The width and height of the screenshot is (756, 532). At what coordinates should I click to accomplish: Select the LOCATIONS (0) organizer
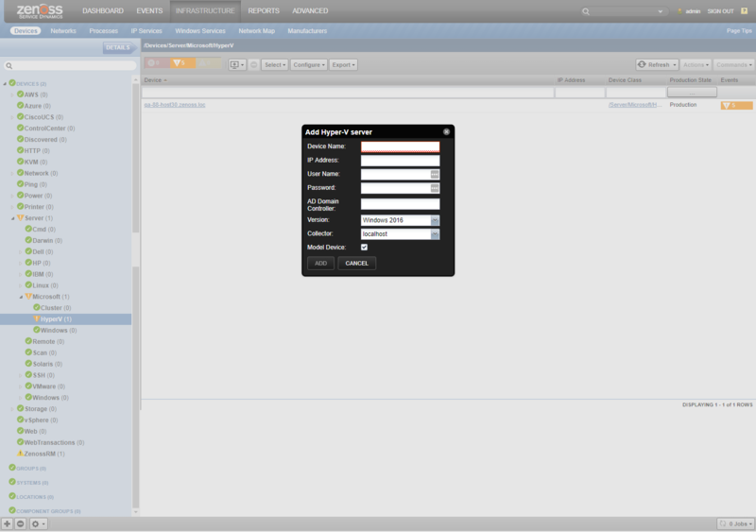35,497
